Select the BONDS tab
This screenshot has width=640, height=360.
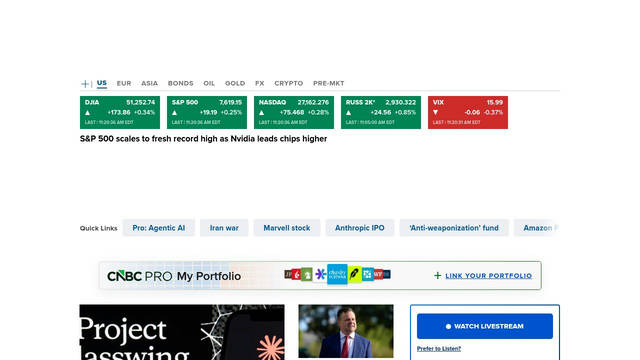180,83
